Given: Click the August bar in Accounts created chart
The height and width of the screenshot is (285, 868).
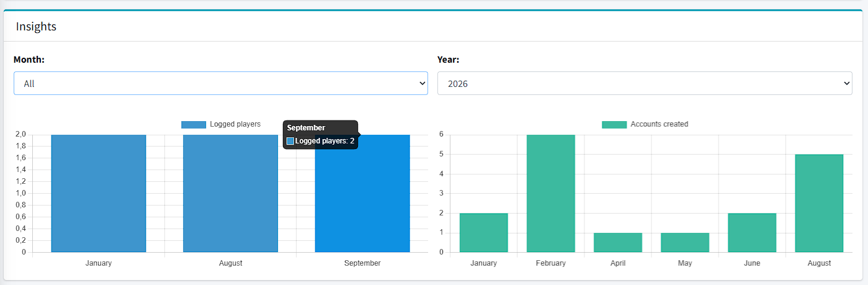Looking at the screenshot, I should (819, 203).
